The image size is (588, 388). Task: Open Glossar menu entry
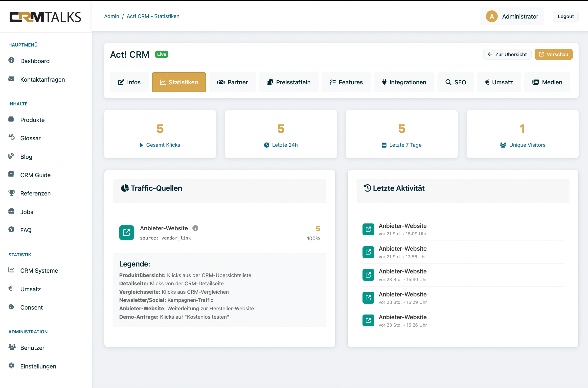(x=30, y=138)
